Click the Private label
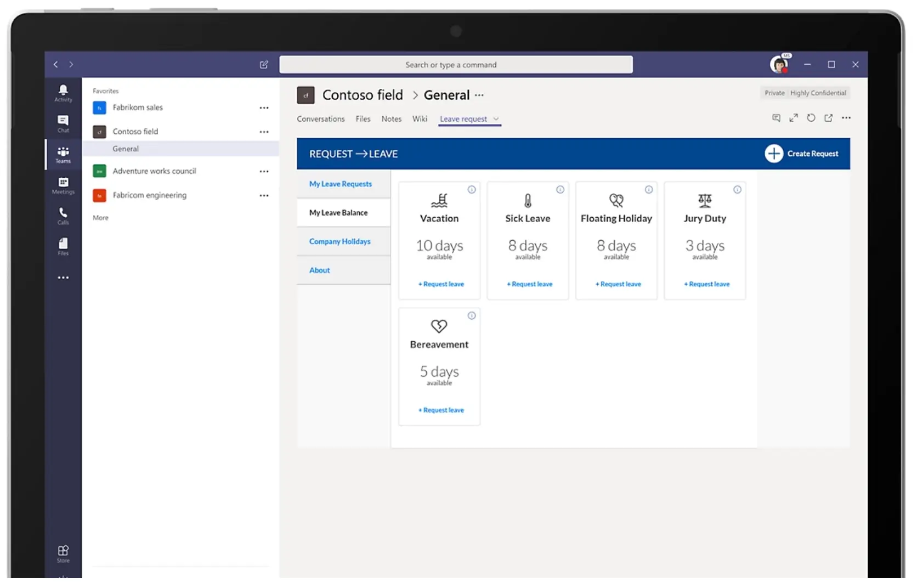 pos(774,93)
